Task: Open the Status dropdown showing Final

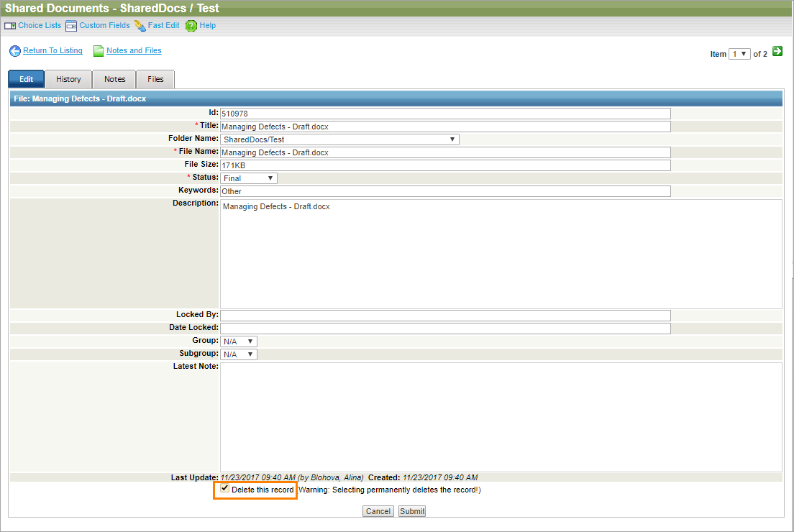Action: pos(249,178)
